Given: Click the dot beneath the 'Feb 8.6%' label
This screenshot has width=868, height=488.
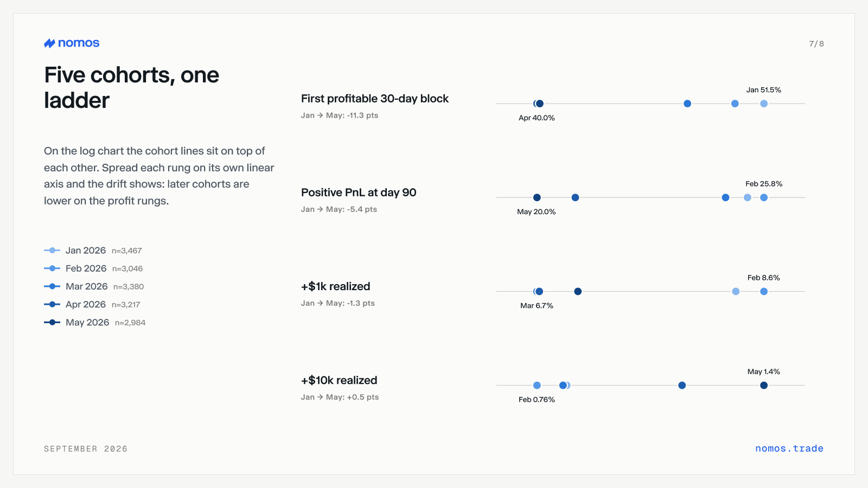Looking at the screenshot, I should [764, 292].
